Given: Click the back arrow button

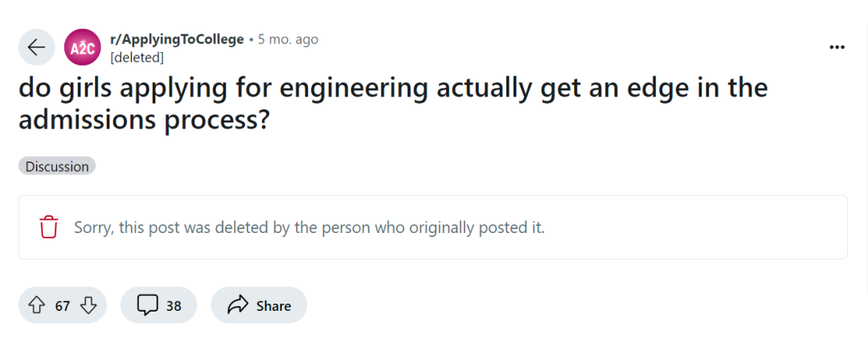Looking at the screenshot, I should tap(36, 47).
